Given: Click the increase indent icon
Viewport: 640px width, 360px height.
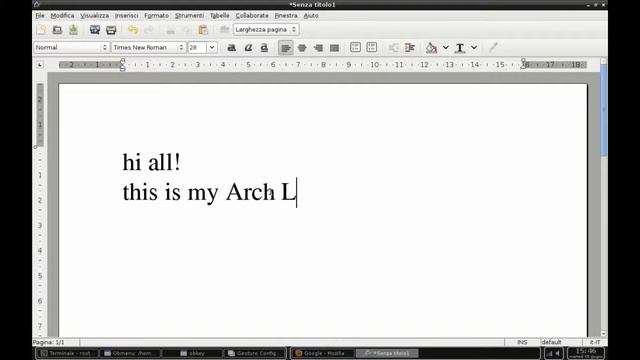Looking at the screenshot, I should 409,48.
